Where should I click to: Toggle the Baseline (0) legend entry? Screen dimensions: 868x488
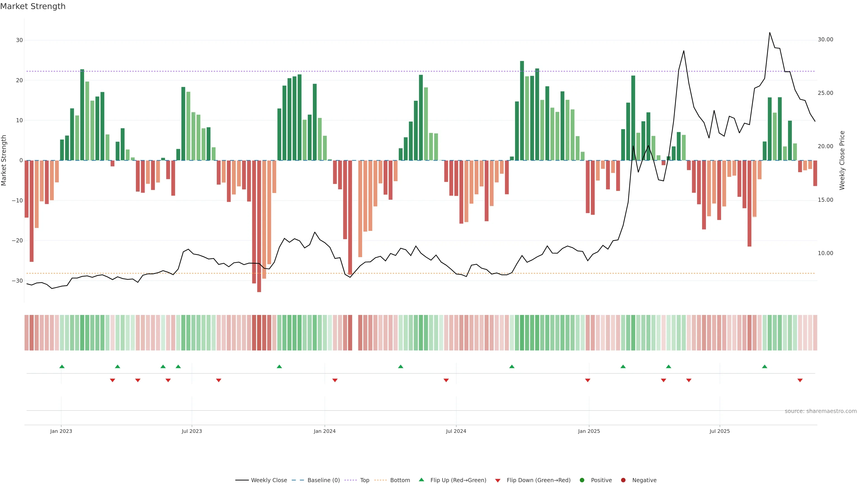click(x=323, y=480)
